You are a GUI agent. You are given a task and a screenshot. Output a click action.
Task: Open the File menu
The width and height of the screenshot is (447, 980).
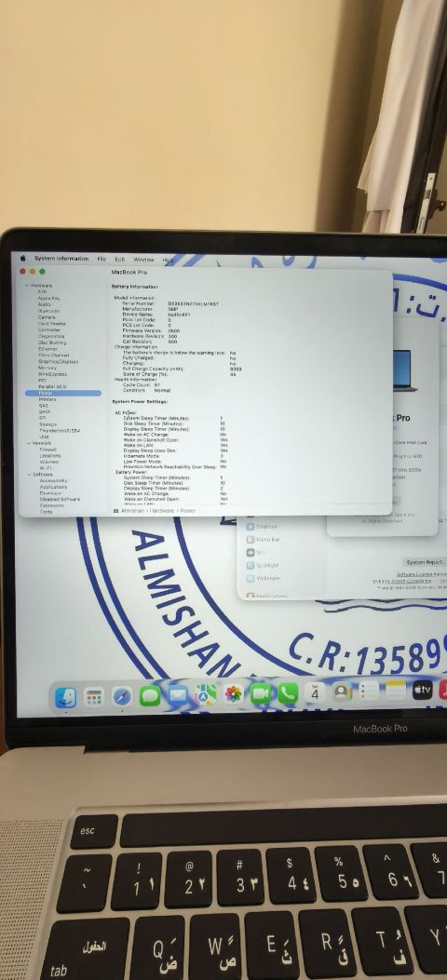click(x=102, y=258)
